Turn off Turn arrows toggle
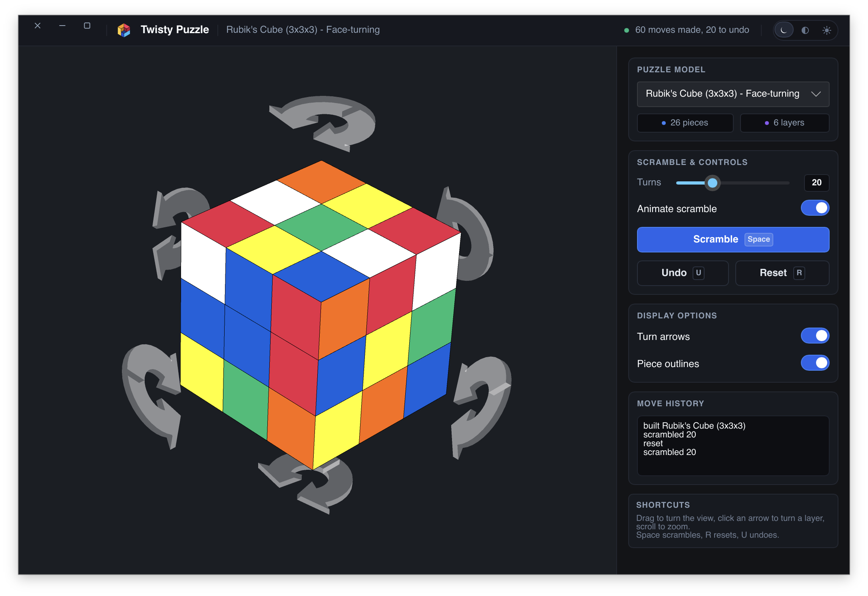Screen dimensions: 868x596 tap(815, 336)
